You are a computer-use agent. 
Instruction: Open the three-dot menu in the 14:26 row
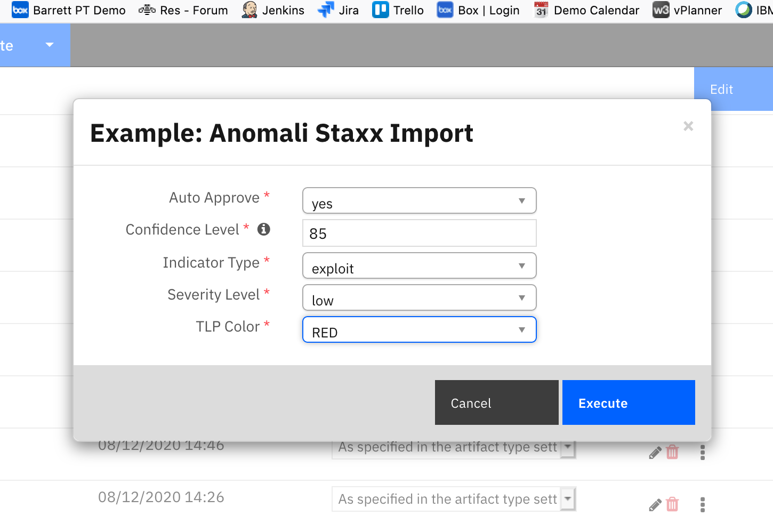[703, 505]
